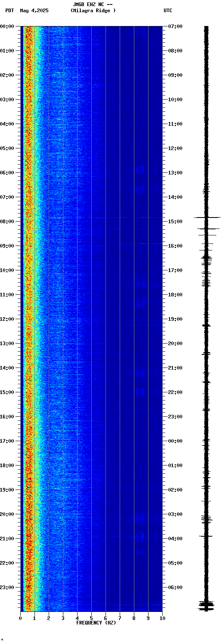Screen dimensions: 224x644
Task: Click the 13:00 UTC label on right axis
Action: [175, 173]
